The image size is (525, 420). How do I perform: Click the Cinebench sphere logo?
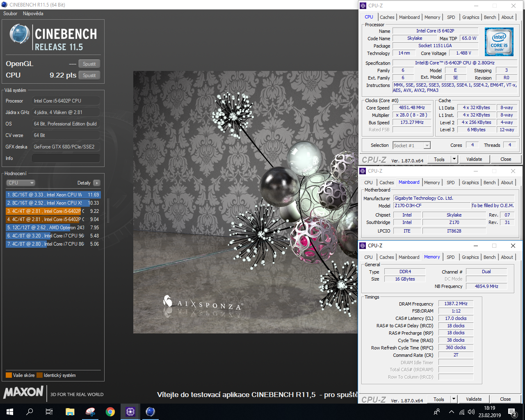(19, 34)
